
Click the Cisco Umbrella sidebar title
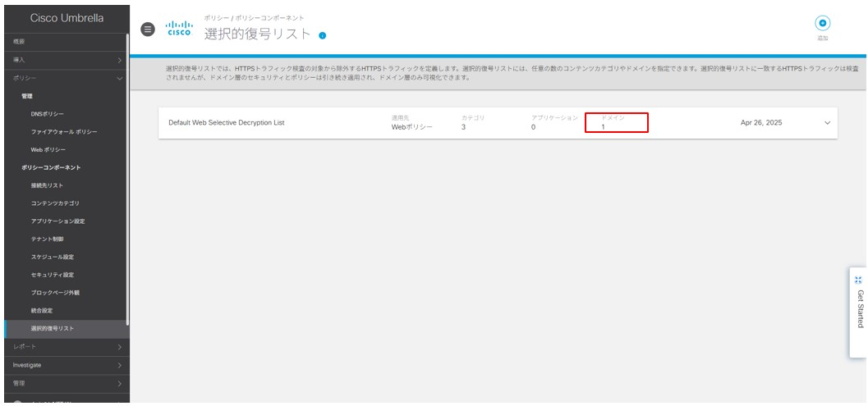[x=67, y=18]
